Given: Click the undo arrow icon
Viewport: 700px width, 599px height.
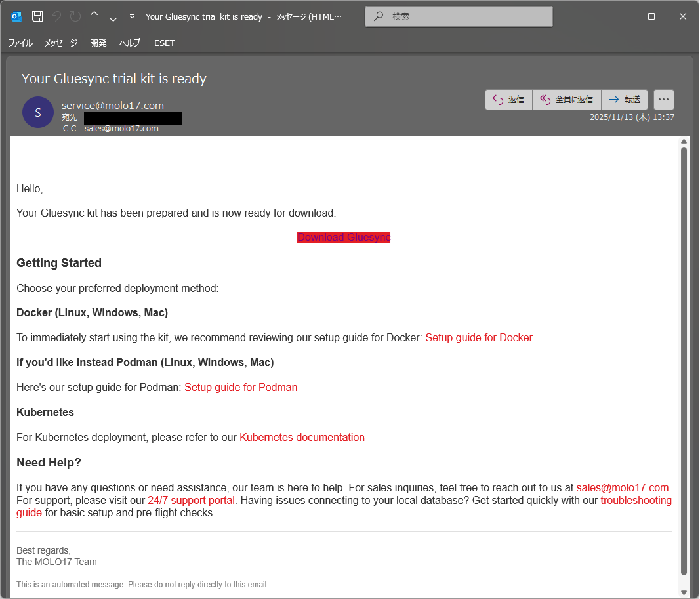Looking at the screenshot, I should (x=56, y=16).
